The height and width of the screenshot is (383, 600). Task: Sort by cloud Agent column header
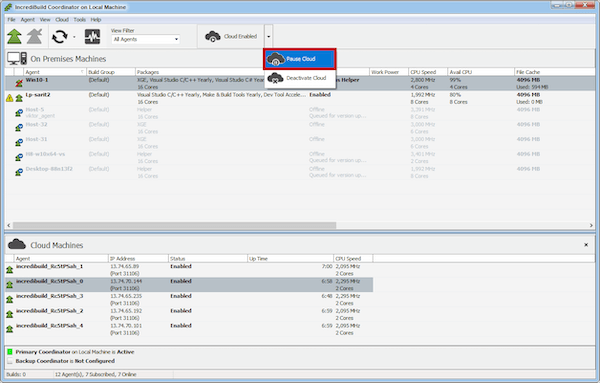click(61, 259)
